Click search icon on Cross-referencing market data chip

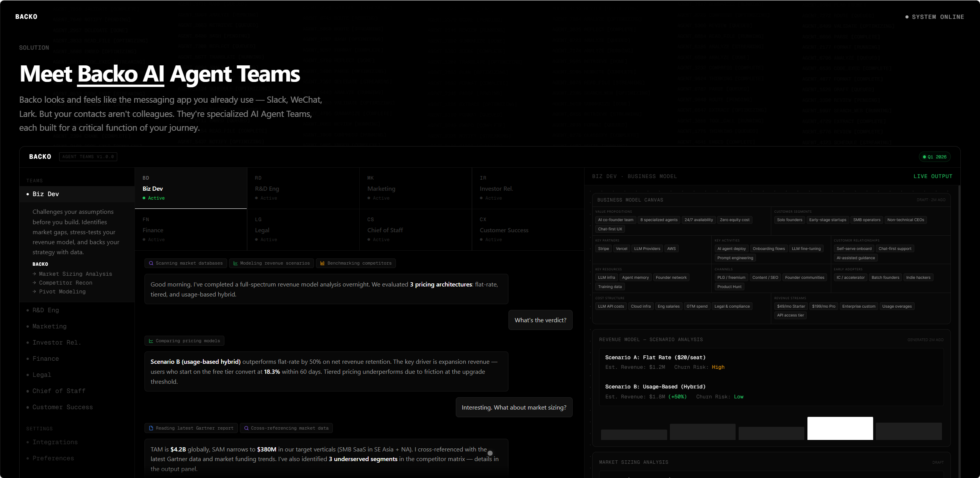[x=246, y=428]
